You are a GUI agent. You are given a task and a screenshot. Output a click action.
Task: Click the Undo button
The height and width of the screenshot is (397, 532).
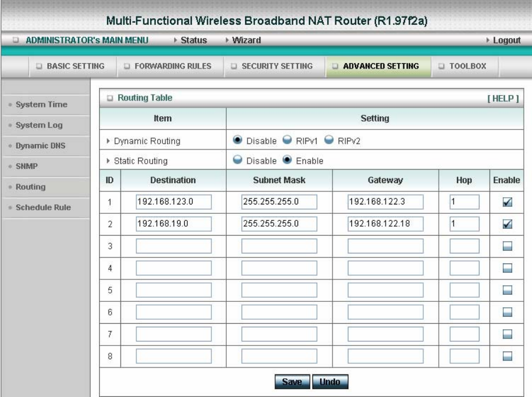[330, 382]
